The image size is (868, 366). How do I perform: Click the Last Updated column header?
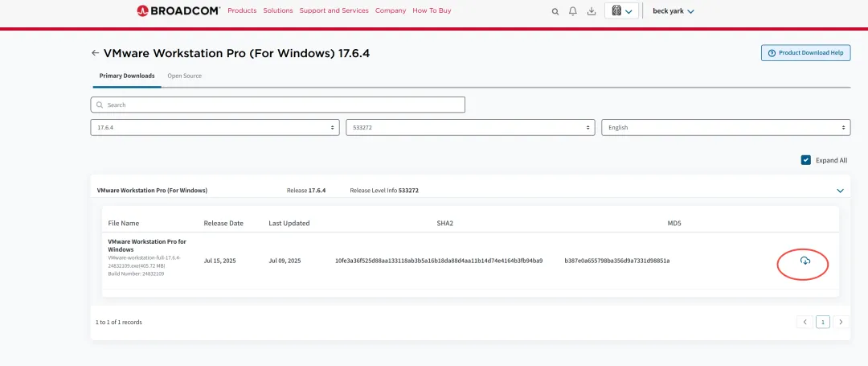[x=289, y=223]
